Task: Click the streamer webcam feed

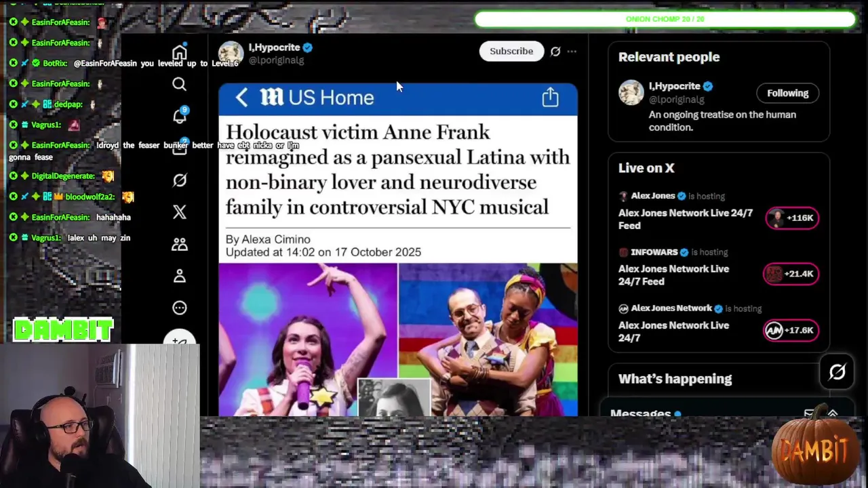Action: click(100, 416)
